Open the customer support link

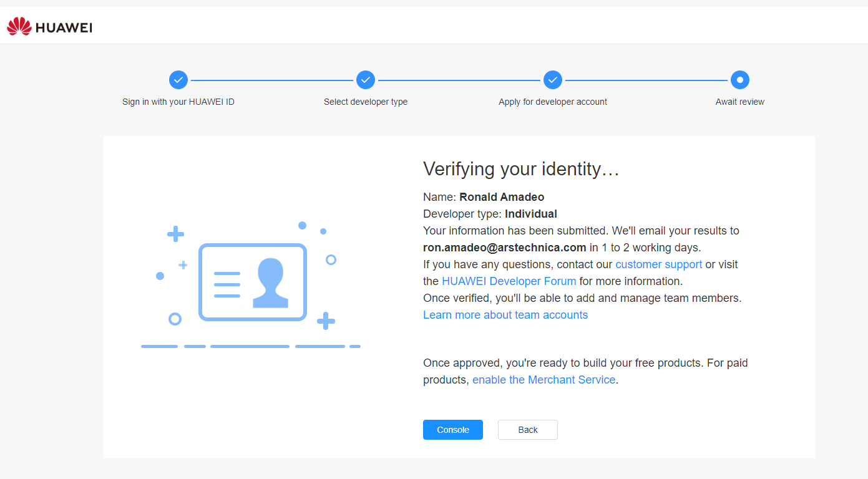tap(658, 264)
